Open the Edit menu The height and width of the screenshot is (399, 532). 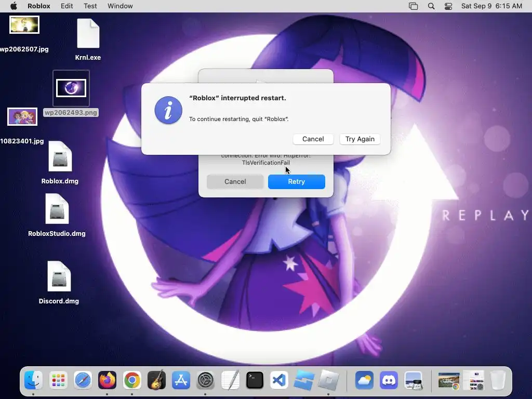[66, 6]
